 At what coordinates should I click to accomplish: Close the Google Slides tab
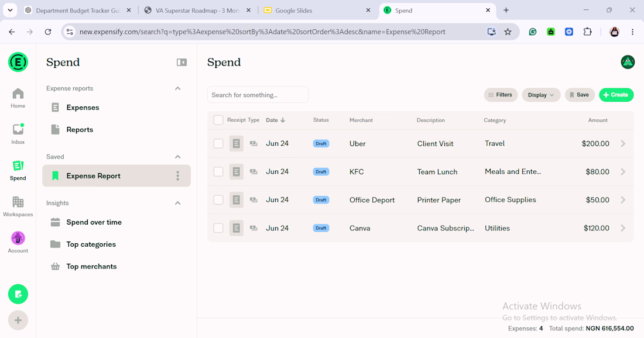(x=368, y=11)
